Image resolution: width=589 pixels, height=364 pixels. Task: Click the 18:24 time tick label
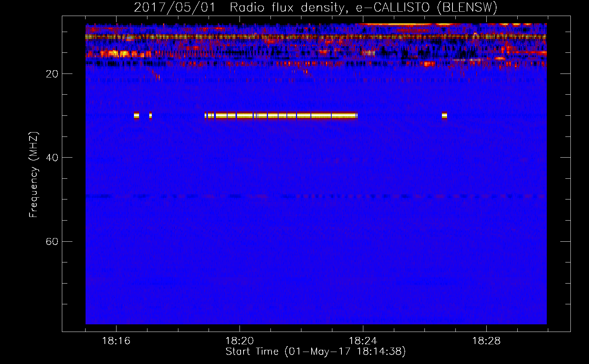click(x=363, y=341)
